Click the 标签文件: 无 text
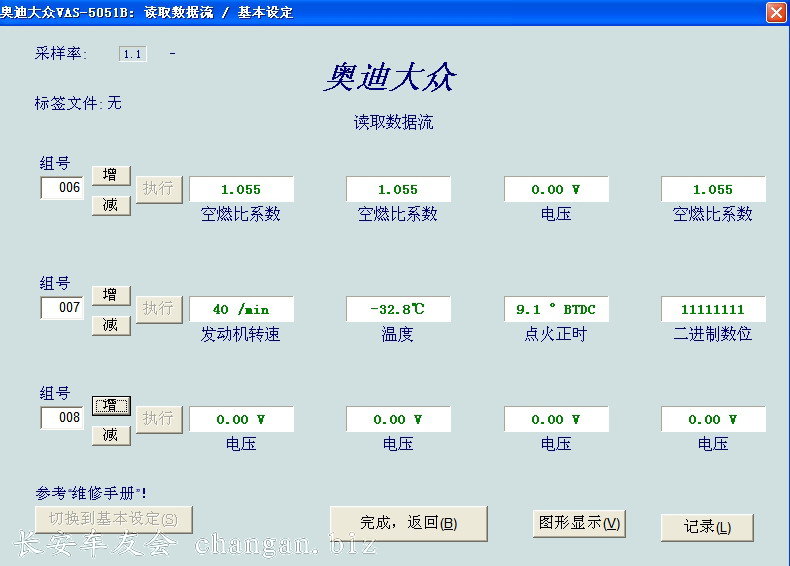790x566 pixels. 78,103
